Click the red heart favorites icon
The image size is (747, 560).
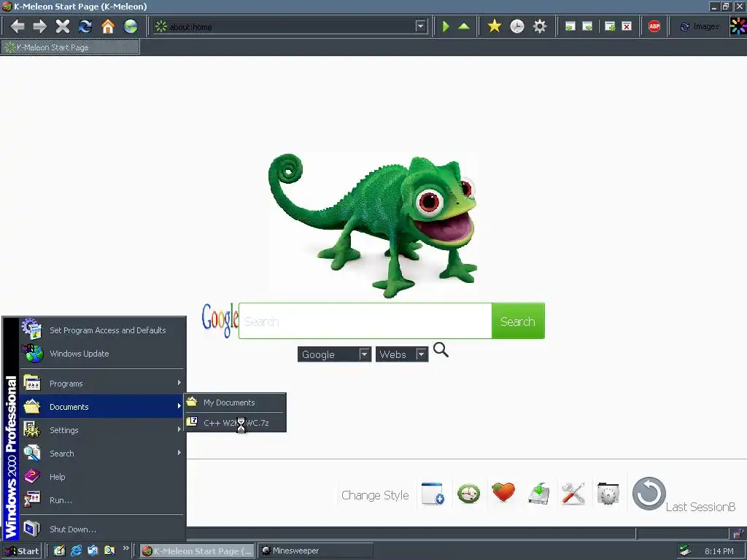pyautogui.click(x=503, y=492)
